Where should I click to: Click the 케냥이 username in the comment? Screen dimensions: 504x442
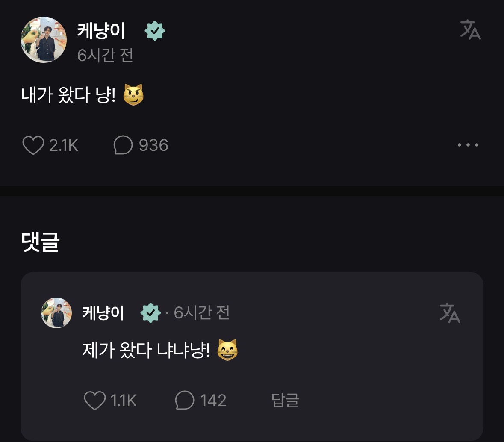click(103, 313)
